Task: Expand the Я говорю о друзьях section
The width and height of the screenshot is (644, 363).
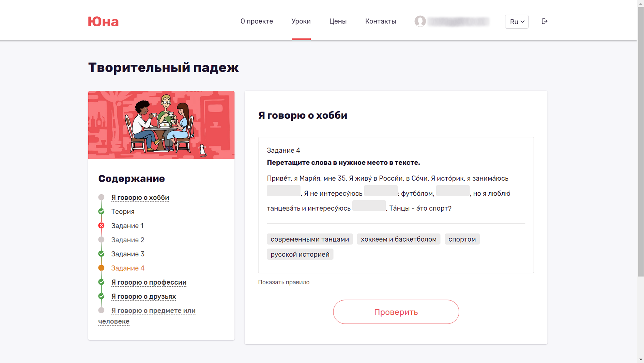Action: pos(143,297)
